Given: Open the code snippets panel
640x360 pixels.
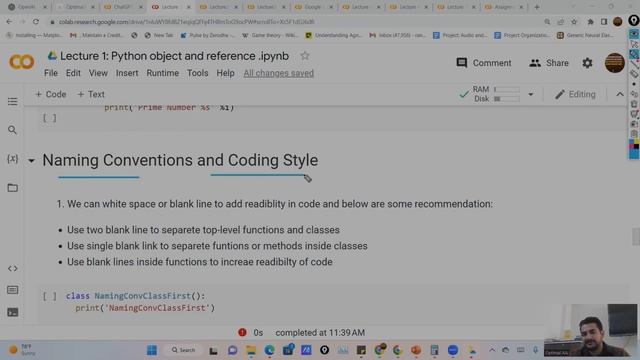Looking at the screenshot, I should [x=13, y=269].
